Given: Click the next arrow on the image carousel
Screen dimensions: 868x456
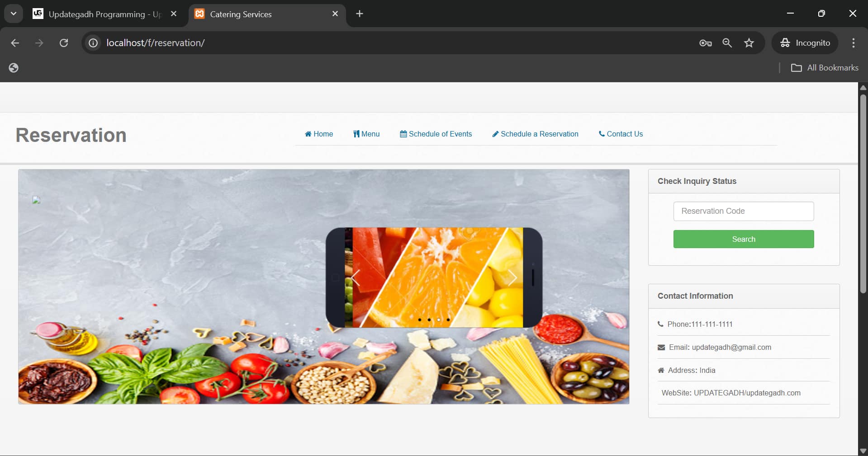Looking at the screenshot, I should 512,278.
